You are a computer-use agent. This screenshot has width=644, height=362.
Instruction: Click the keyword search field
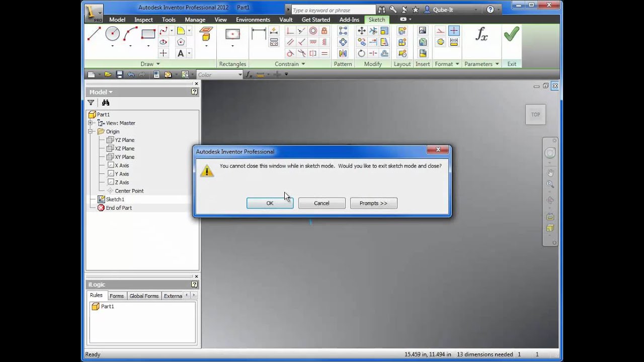tap(333, 10)
